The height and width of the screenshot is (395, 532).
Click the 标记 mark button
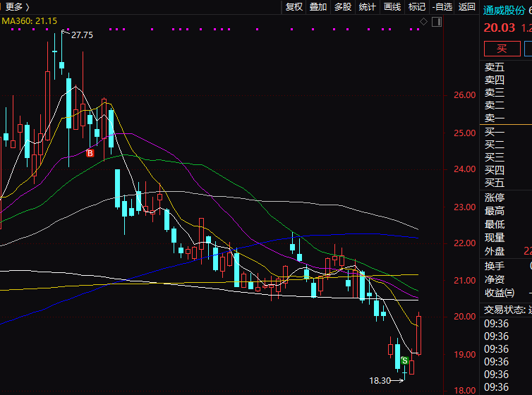tap(417, 7)
